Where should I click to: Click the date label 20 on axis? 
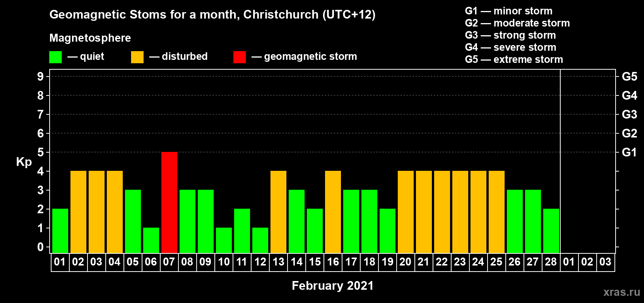tap(405, 262)
